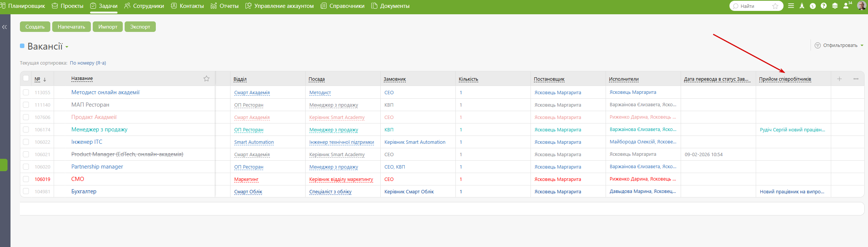This screenshot has height=247, width=868.
Task: Open the help question mark icon
Action: (824, 6)
